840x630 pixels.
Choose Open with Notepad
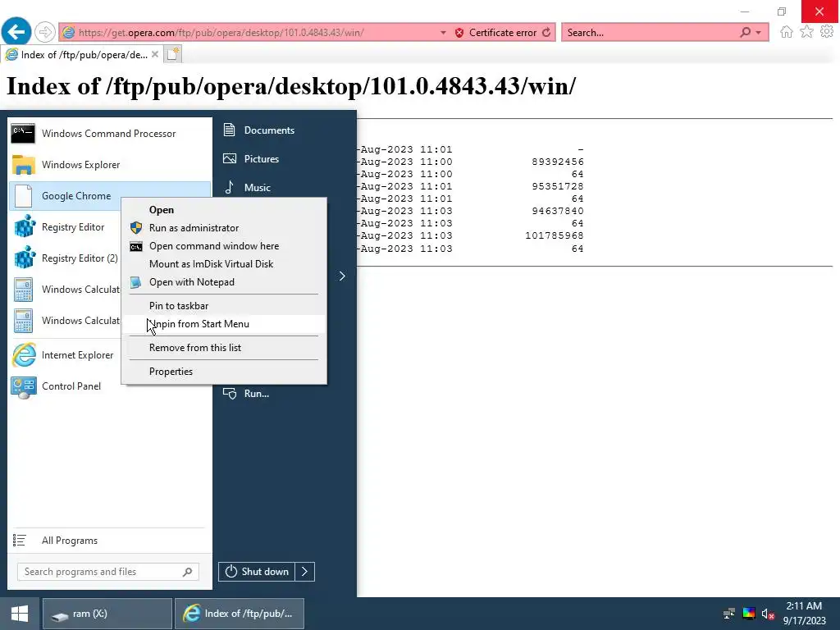224,282
